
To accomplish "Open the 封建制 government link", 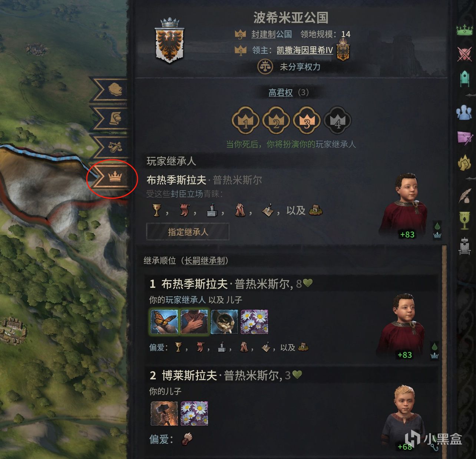I will [265, 34].
